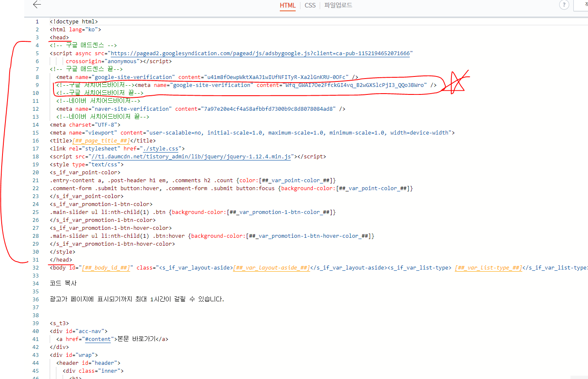The image size is (588, 379).
Task: Open the jquery-1.12.4.min.js URL link
Action: click(x=191, y=157)
